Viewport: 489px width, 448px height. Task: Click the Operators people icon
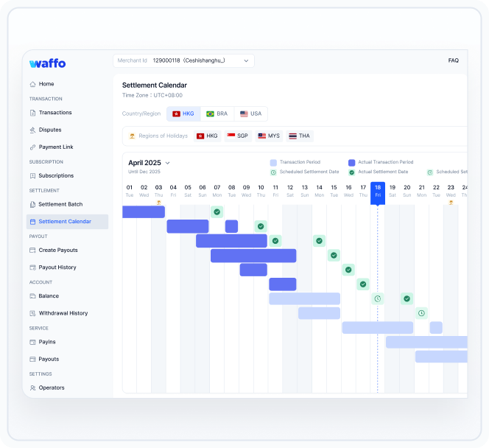tap(32, 388)
